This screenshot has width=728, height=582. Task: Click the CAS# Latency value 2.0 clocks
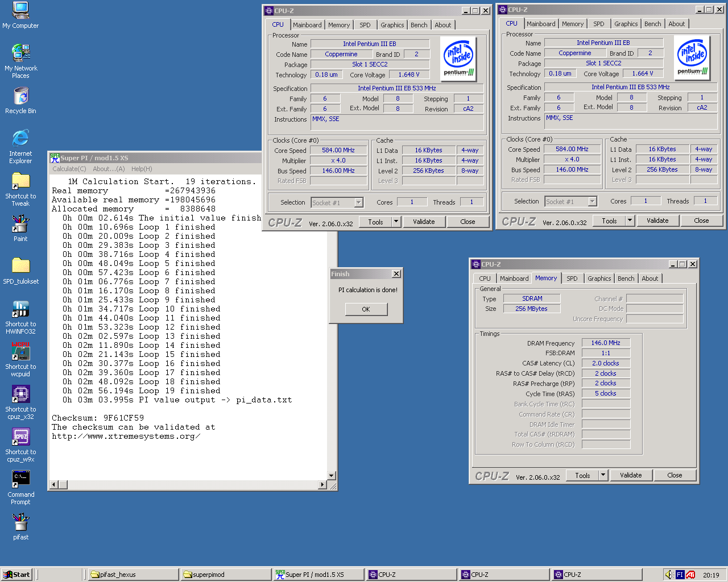point(606,363)
